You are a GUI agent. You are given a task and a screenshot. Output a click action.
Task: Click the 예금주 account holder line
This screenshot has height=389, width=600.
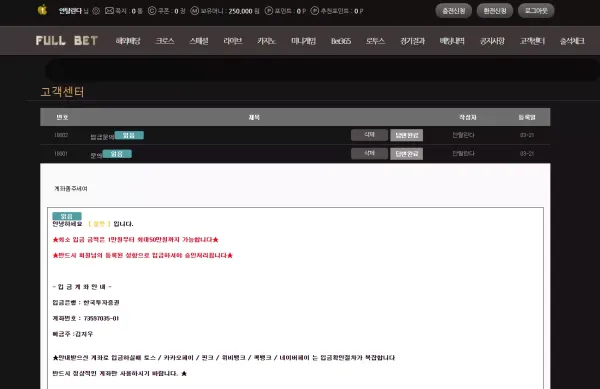pos(73,334)
